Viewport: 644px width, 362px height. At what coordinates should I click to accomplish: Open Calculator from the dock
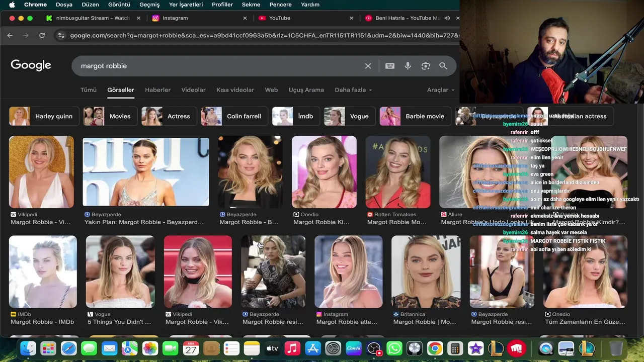pyautogui.click(x=455, y=348)
